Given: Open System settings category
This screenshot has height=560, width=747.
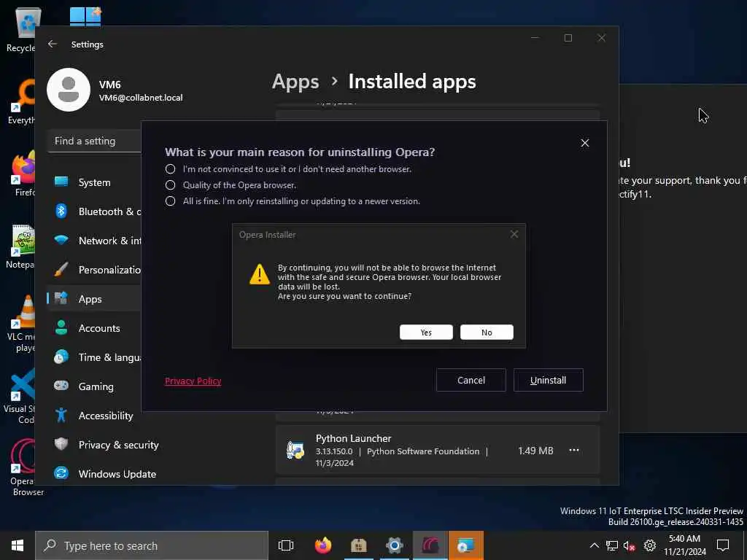Looking at the screenshot, I should click(x=94, y=182).
